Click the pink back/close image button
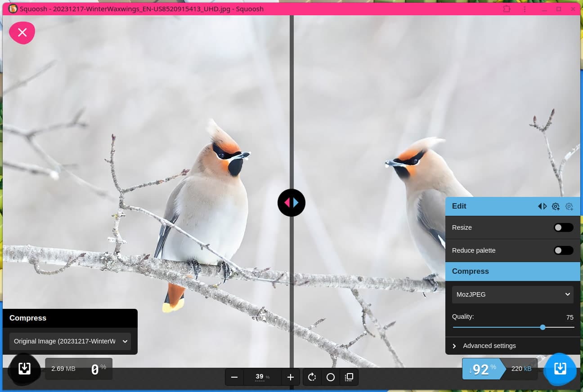 22,32
